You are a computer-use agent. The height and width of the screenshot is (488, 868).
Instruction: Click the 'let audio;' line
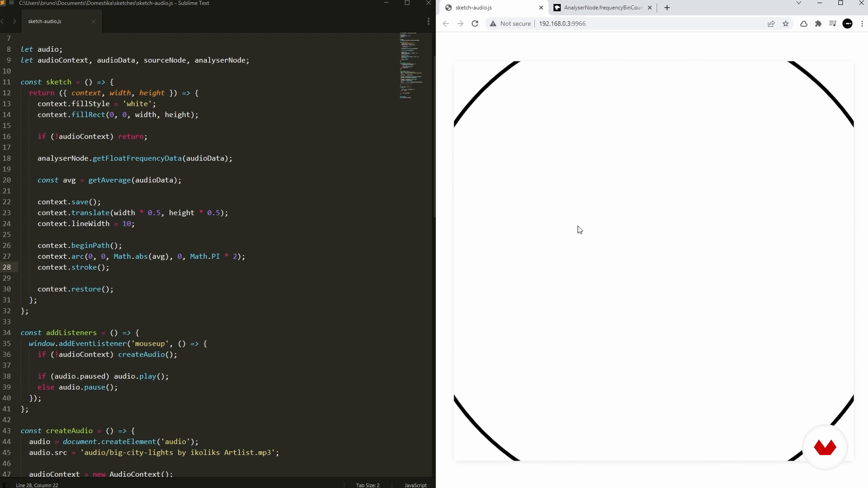[x=41, y=49]
